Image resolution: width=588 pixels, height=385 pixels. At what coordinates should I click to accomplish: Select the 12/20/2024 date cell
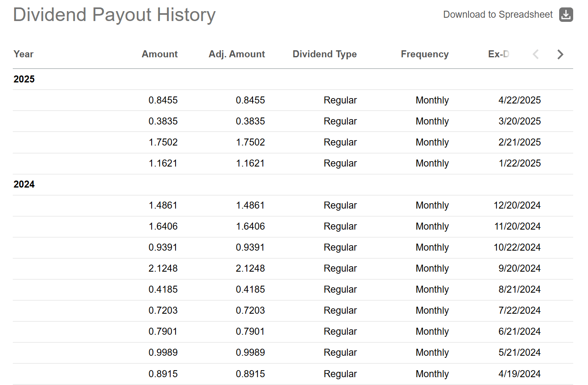(x=517, y=205)
